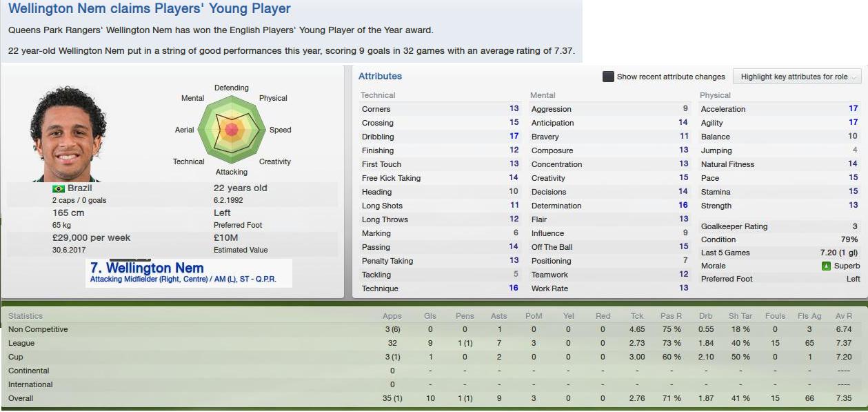Click the Statistics header label

pos(26,316)
